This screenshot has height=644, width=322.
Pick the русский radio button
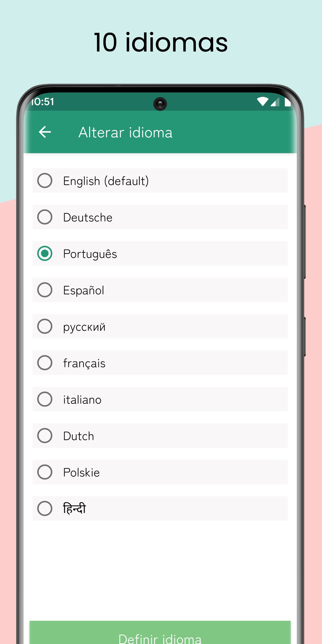pos(45,326)
